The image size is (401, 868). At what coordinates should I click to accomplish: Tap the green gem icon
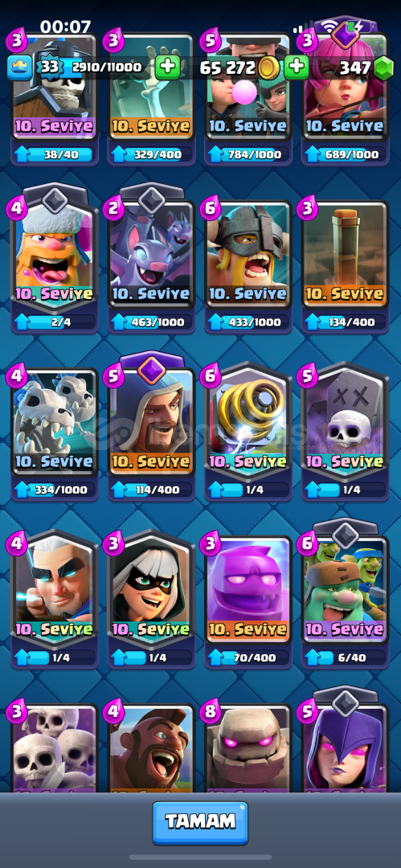tap(383, 68)
